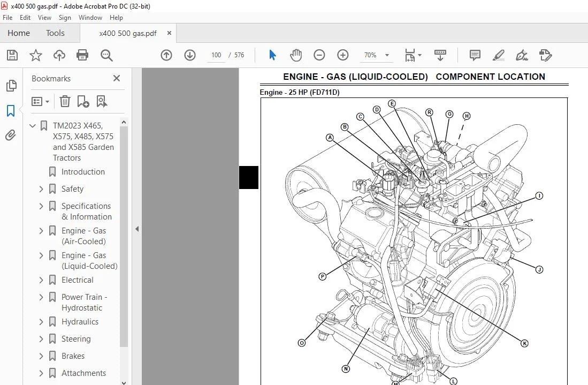This screenshot has width=588, height=385.
Task: Expand Power Train - Hydrostatic bookmark
Action: [x=41, y=297]
